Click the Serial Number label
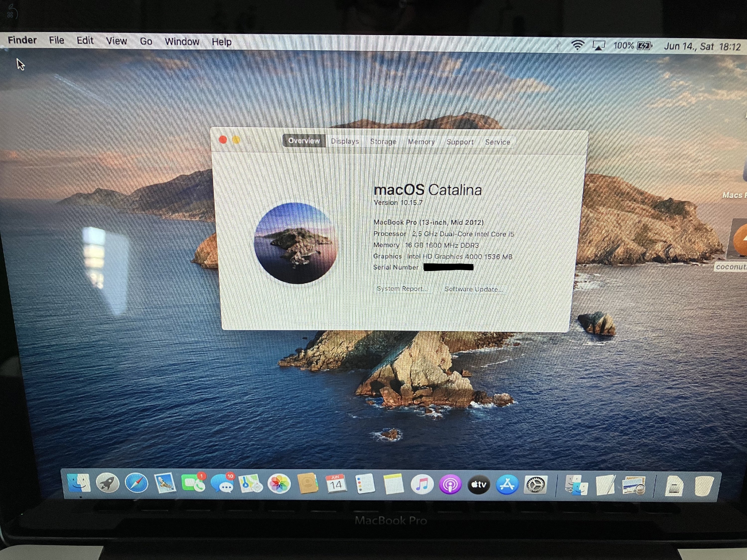The height and width of the screenshot is (560, 747). 396,267
